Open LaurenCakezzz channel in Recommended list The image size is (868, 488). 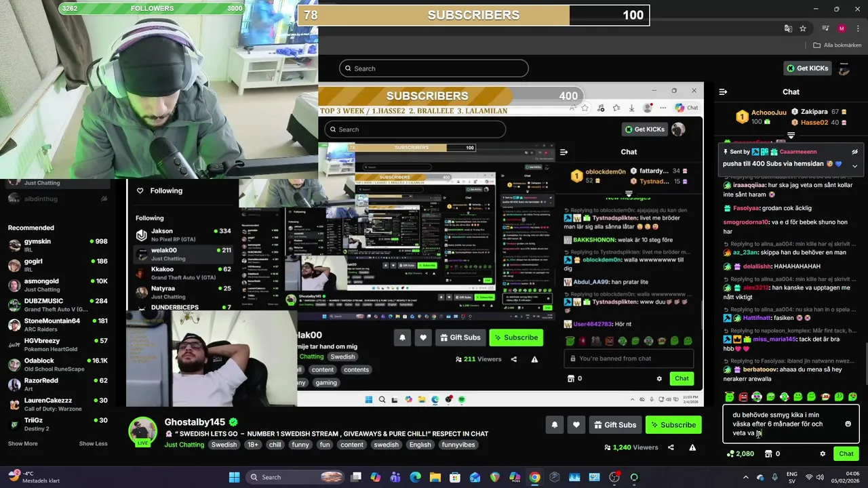[58, 405]
